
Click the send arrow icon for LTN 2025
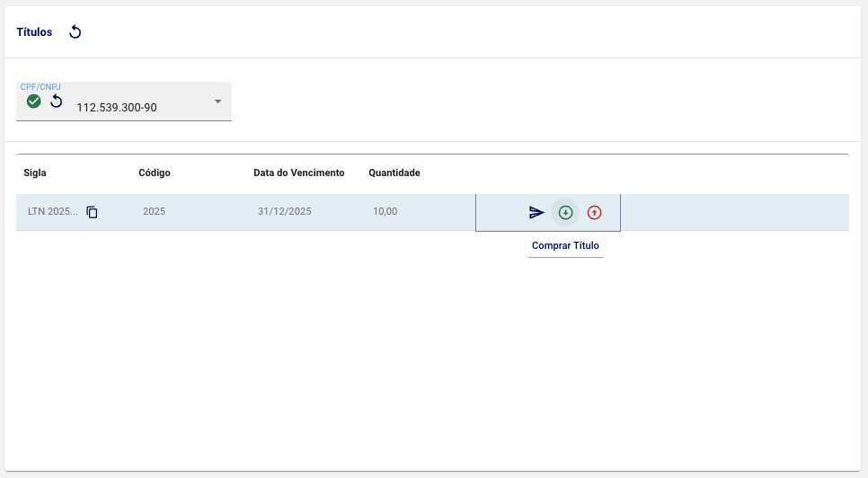536,213
